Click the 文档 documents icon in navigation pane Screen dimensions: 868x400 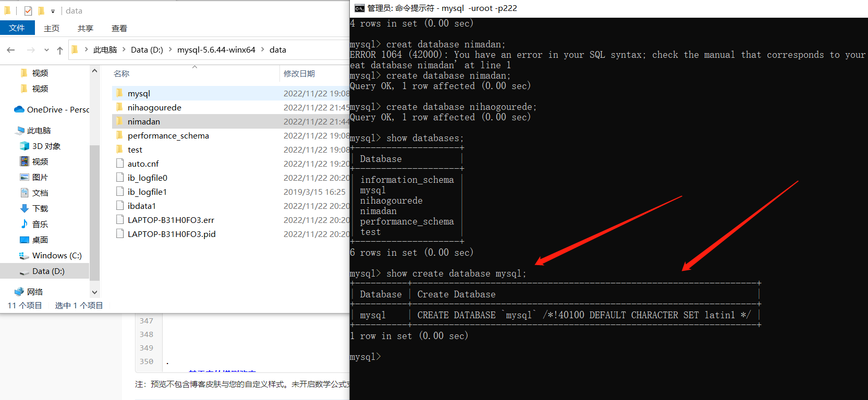(25, 193)
